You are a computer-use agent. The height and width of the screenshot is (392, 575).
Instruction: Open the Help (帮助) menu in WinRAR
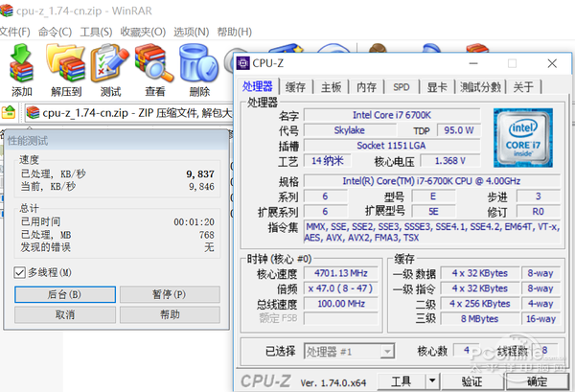click(x=235, y=32)
